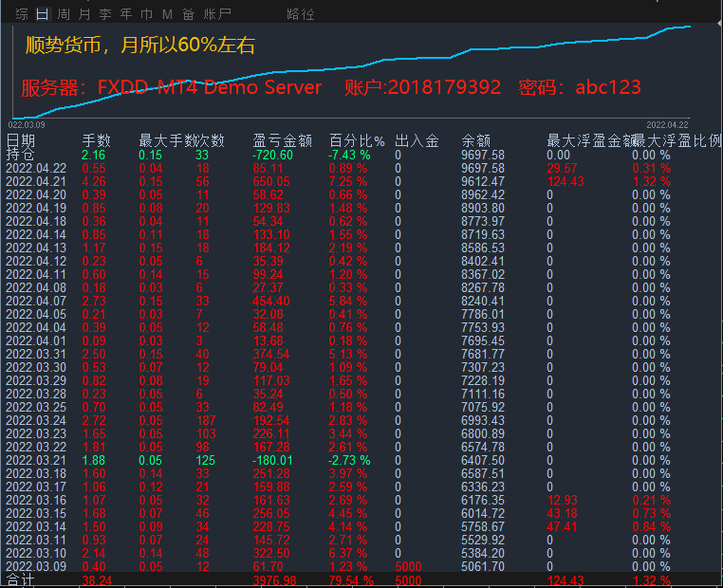Open the 季 quarterly tab

pos(105,14)
